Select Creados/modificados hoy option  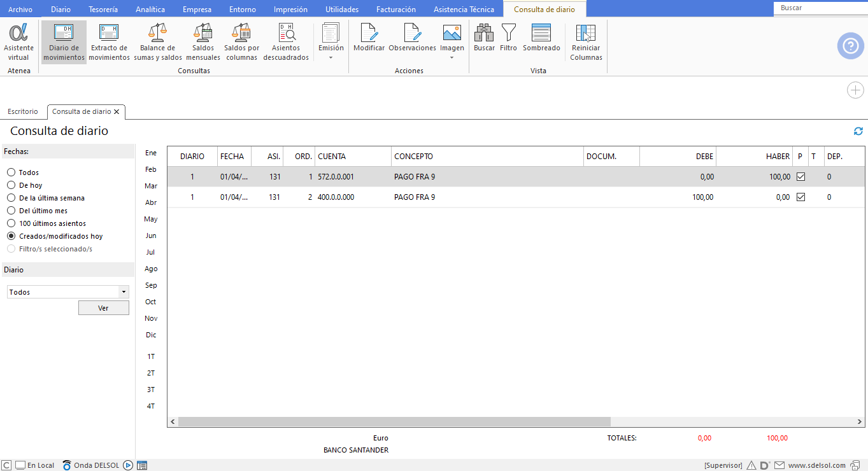pyautogui.click(x=11, y=236)
